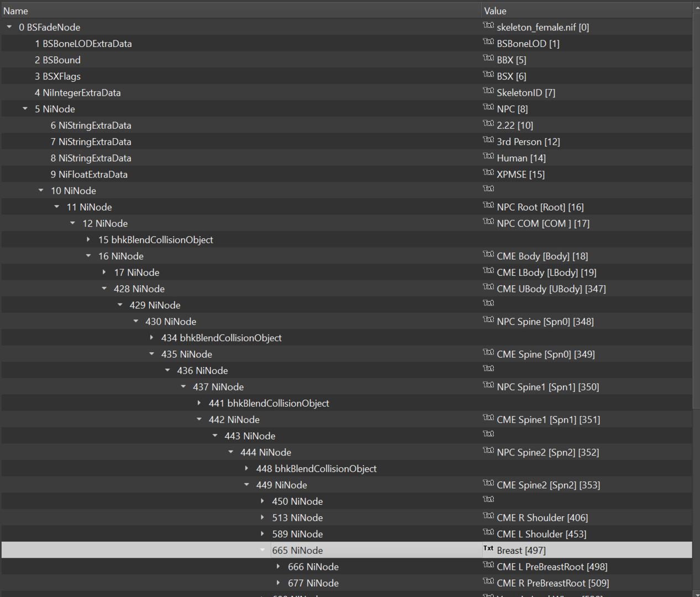
Task: Expand the 450 NiNode branch
Action: tap(262, 501)
